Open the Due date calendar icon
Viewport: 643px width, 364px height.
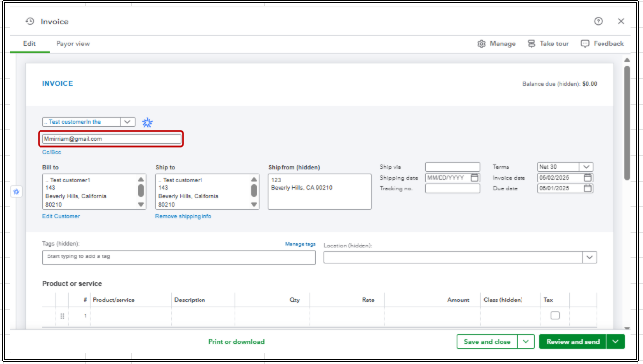(x=588, y=188)
